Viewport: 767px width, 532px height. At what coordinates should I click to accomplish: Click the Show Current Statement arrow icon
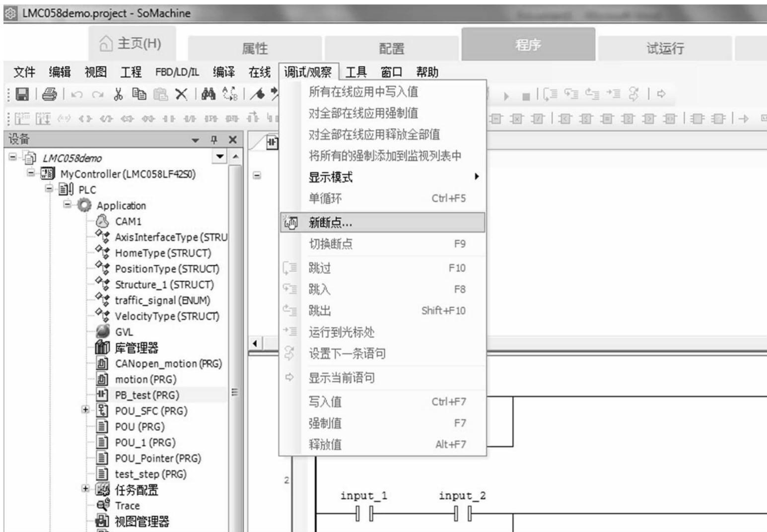(x=661, y=94)
